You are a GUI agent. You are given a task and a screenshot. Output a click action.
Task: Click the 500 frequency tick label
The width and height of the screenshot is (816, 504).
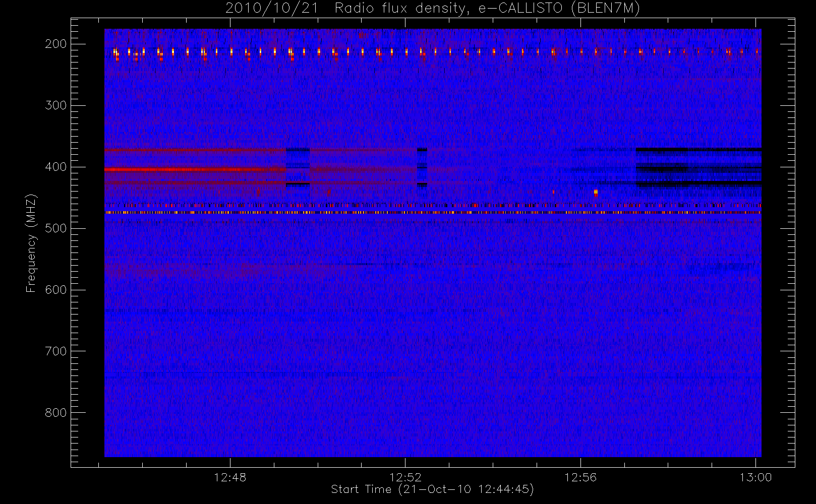point(55,228)
